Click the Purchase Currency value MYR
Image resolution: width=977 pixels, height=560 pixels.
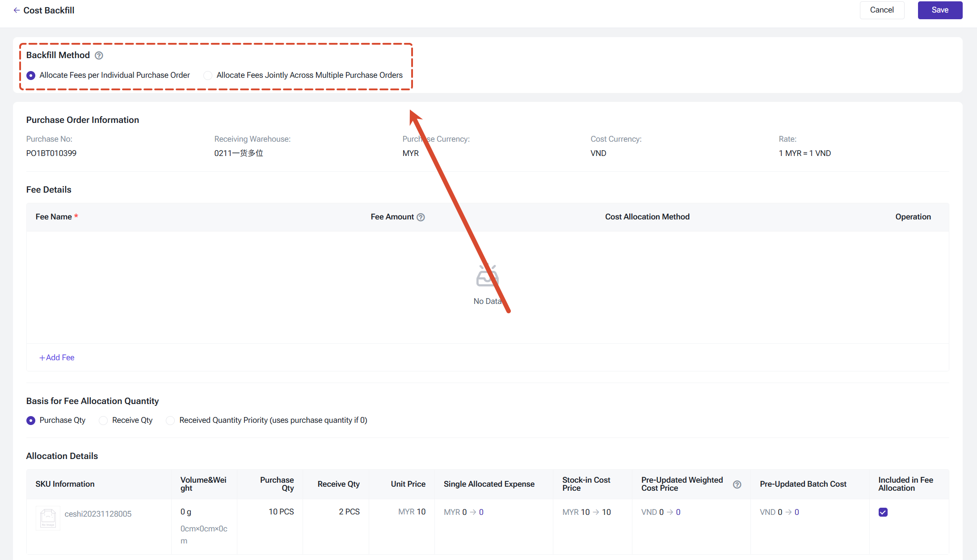411,153
